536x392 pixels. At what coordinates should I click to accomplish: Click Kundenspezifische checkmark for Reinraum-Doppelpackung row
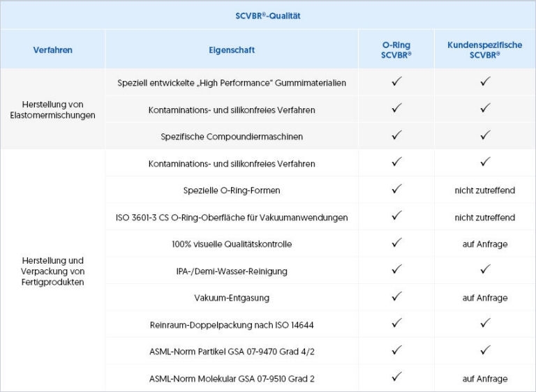[x=485, y=323]
